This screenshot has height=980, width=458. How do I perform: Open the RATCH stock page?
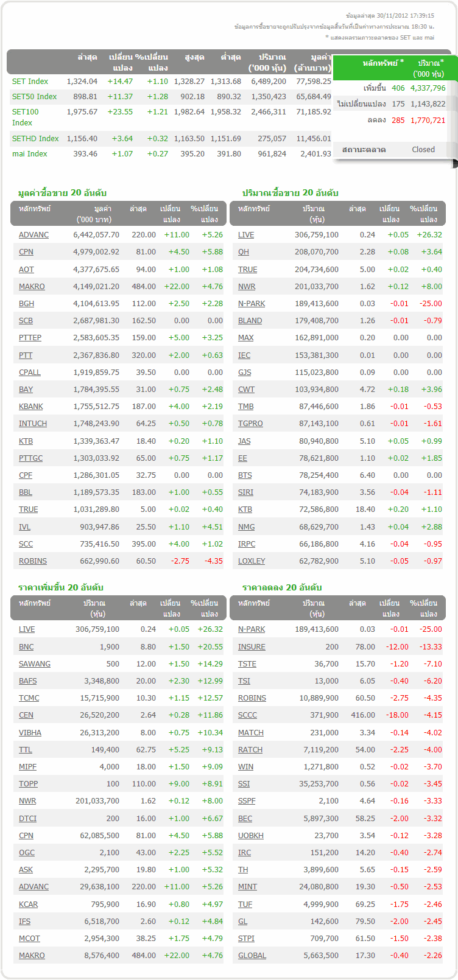tap(250, 750)
